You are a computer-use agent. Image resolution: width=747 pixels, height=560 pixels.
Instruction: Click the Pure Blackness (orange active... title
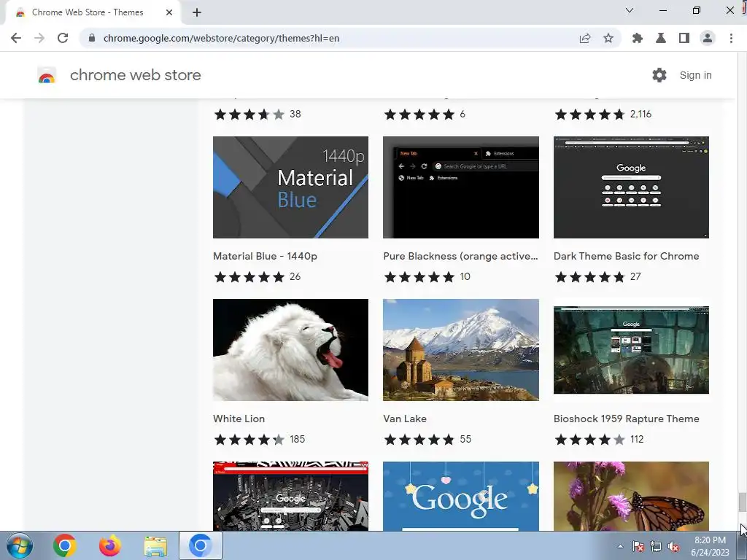pyautogui.click(x=460, y=256)
